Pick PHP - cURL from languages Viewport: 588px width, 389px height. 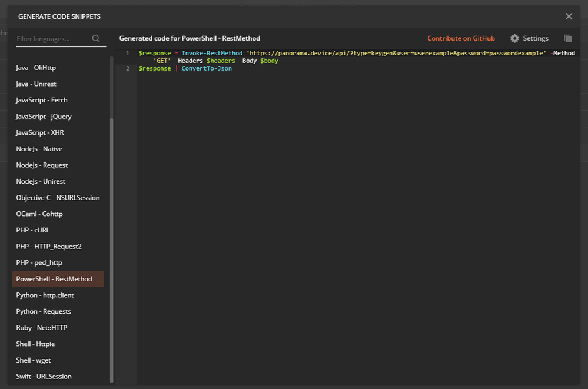click(x=33, y=230)
